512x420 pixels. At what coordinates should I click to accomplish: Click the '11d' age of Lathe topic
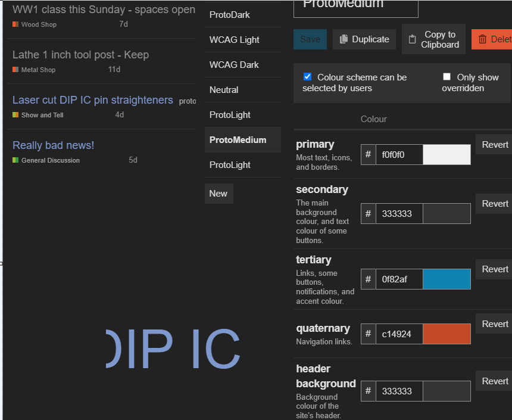point(114,69)
